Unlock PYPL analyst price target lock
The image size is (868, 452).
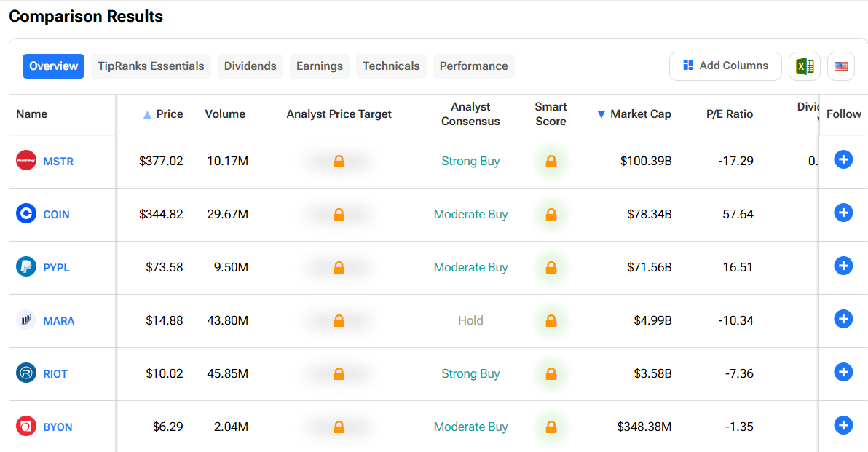click(x=339, y=267)
